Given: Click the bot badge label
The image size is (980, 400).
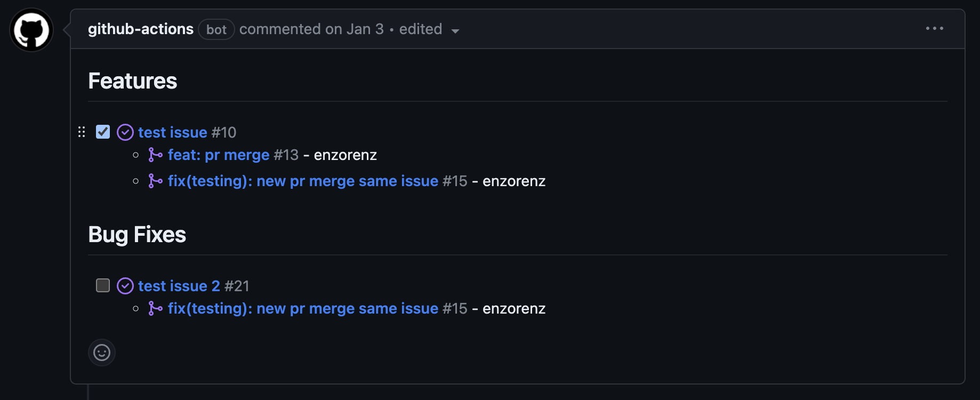Looking at the screenshot, I should tap(216, 29).
